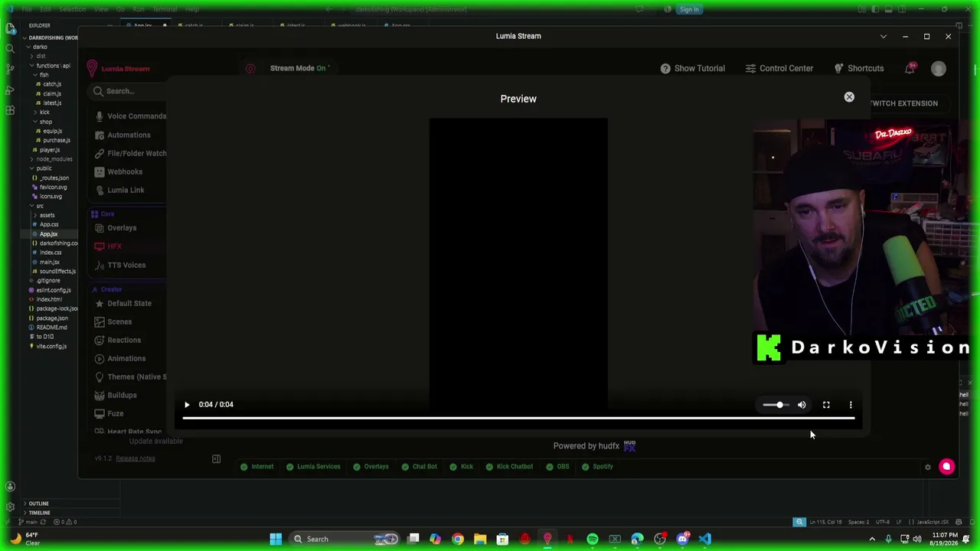
Task: Click the Spotify status indicator
Action: [597, 467]
